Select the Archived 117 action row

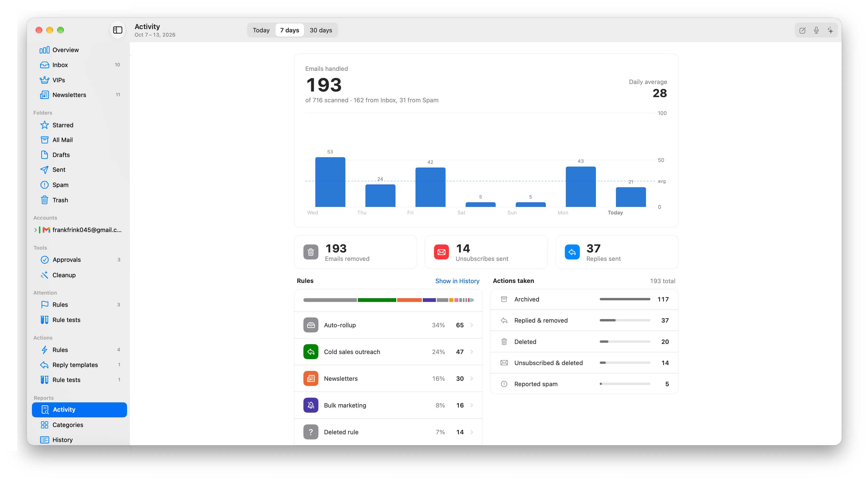584,299
